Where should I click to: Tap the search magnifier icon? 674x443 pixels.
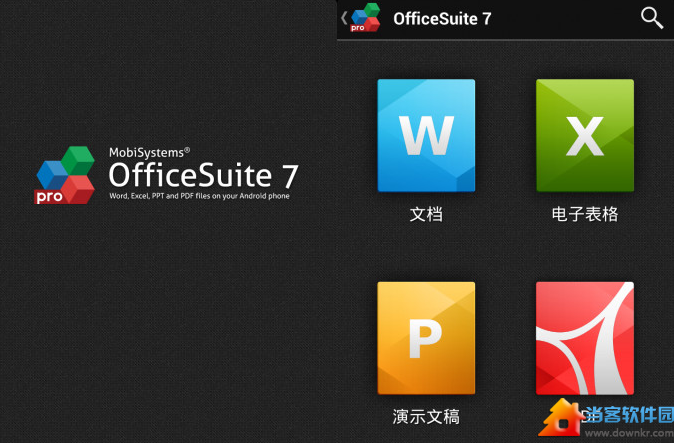click(x=652, y=18)
